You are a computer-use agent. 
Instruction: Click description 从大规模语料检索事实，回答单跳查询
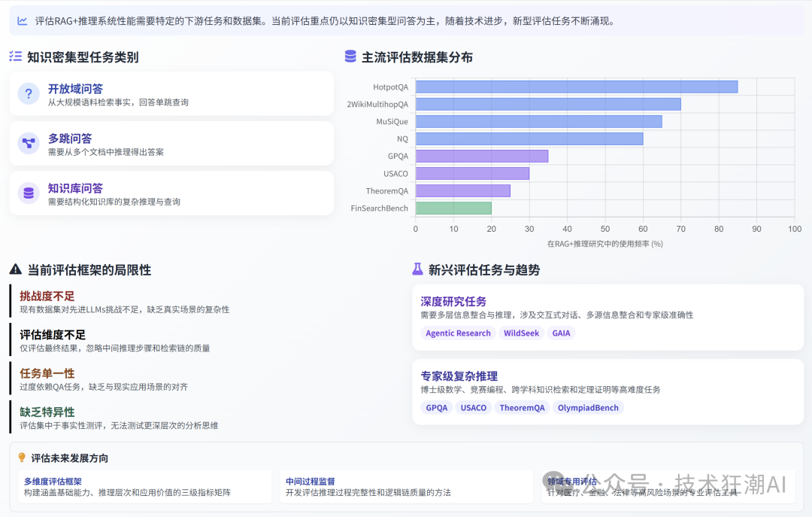point(118,102)
